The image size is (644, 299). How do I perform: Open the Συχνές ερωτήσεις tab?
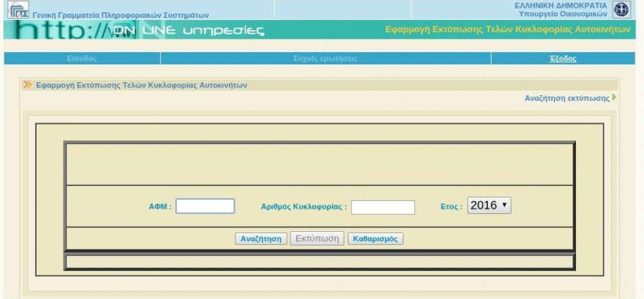(x=325, y=59)
